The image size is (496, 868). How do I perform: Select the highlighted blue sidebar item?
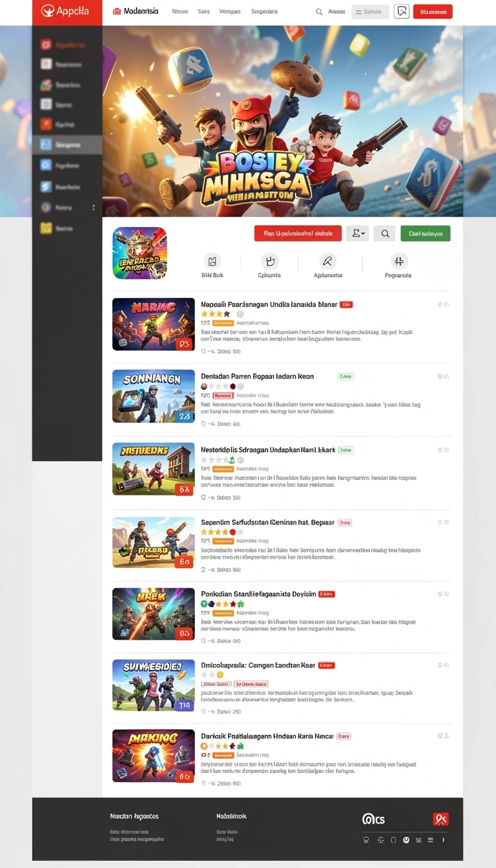[x=67, y=145]
